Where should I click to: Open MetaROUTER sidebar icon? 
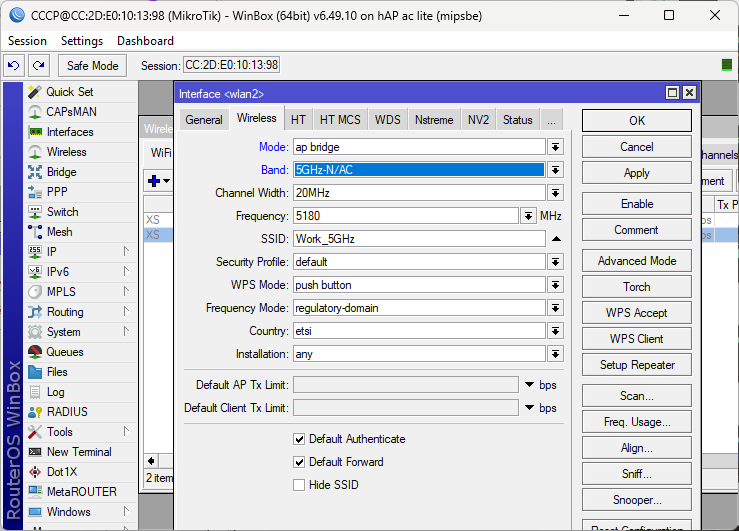(35, 492)
